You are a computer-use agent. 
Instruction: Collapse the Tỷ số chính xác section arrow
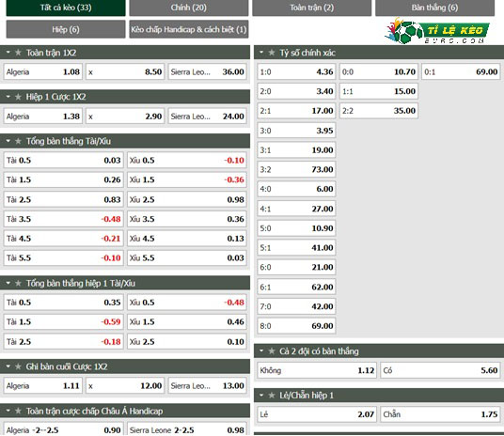[x=261, y=52]
